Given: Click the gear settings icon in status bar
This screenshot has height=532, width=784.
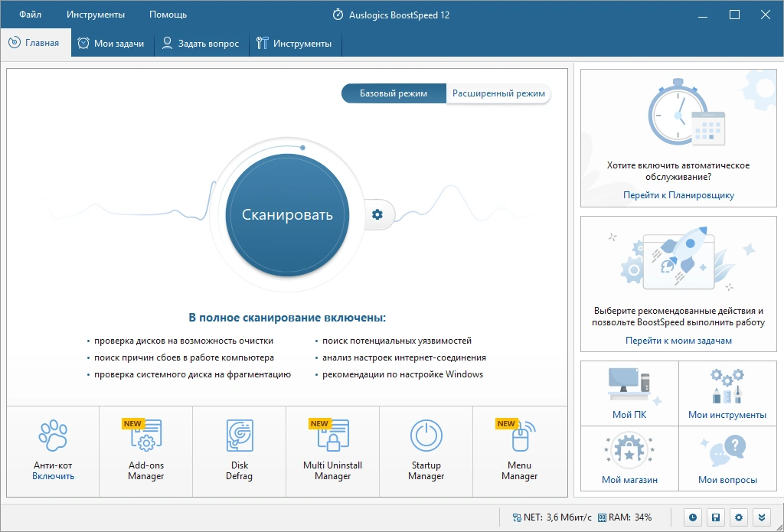Looking at the screenshot, I should point(739,517).
